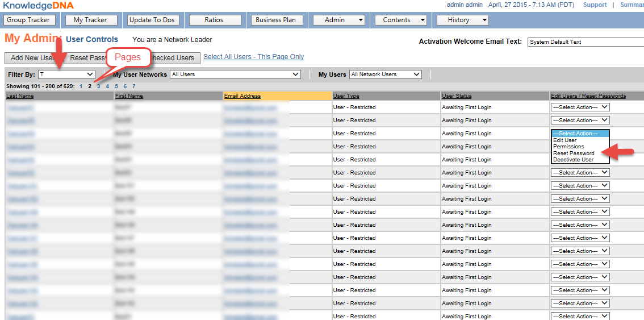Pick Edit User from the action list
The width and height of the screenshot is (644, 320).
[x=564, y=140]
